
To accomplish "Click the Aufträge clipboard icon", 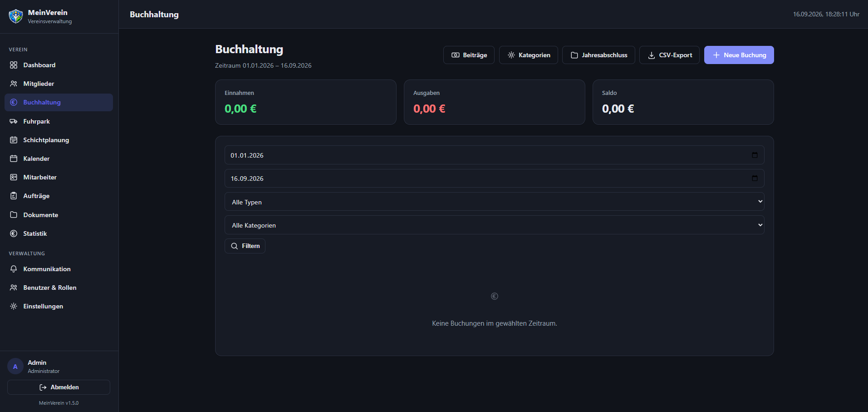I will (x=14, y=196).
